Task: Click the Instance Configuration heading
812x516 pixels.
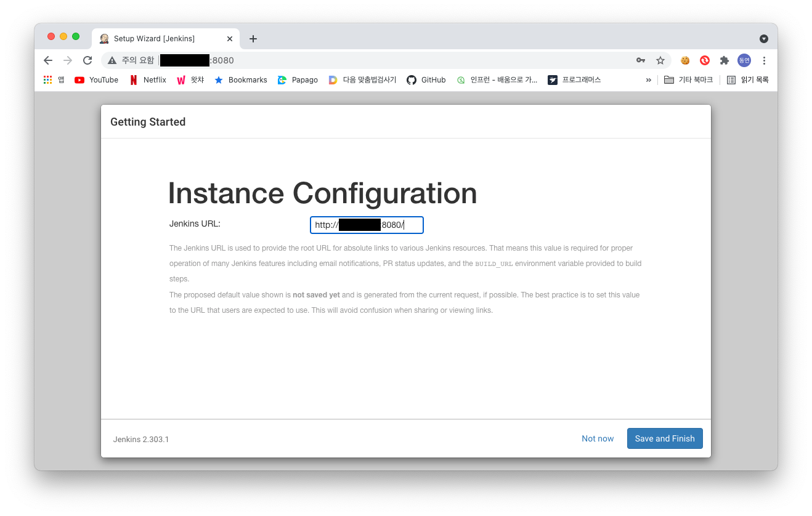Action: [322, 193]
